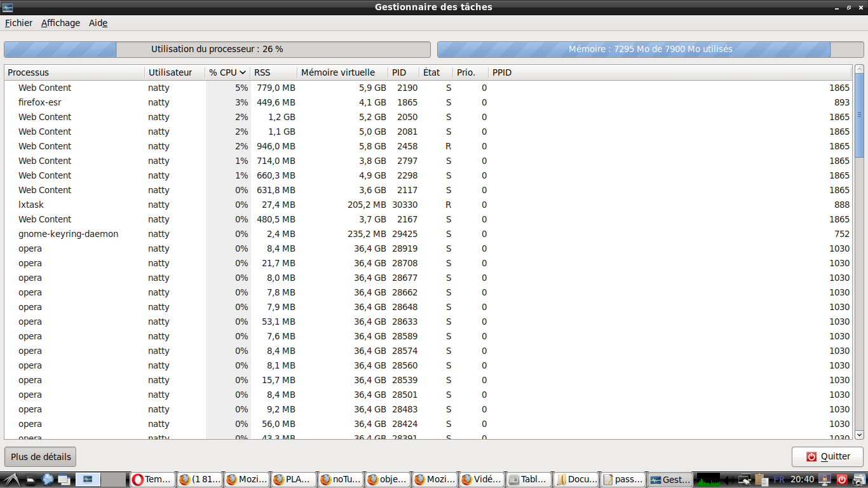Screen dimensions: 868x488
Task: Switch to the 'noTu...' Firefox taskbar window
Action: tap(341, 480)
